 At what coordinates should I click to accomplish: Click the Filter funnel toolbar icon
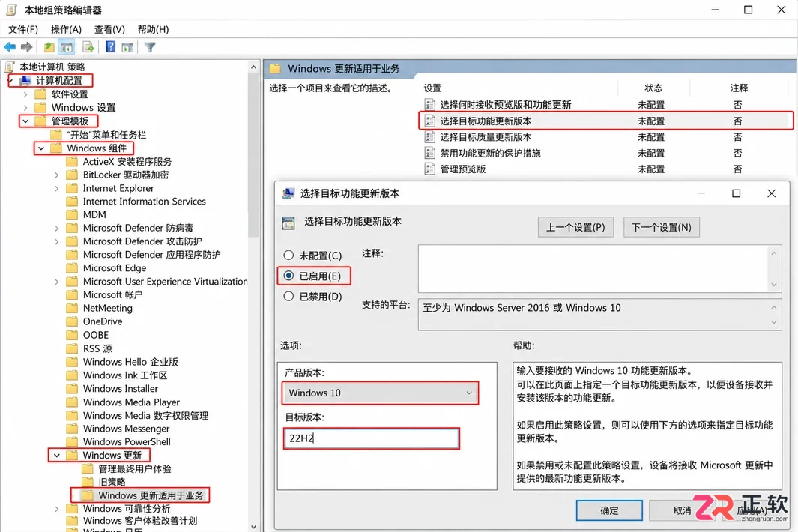tap(150, 47)
